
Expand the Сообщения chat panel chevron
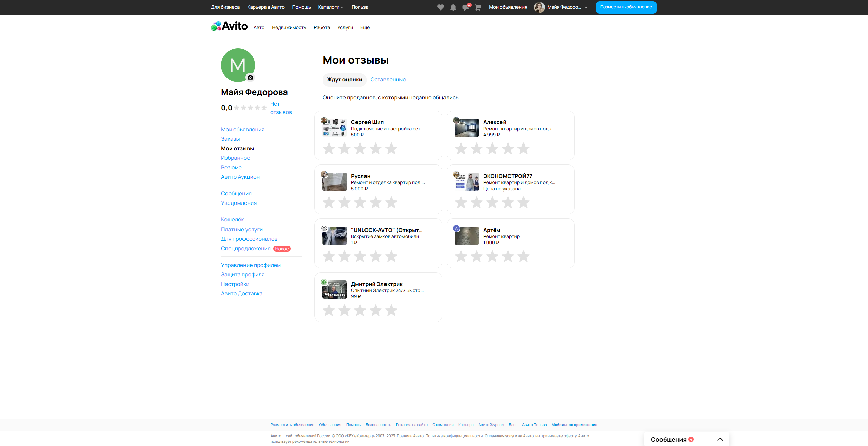coord(720,439)
